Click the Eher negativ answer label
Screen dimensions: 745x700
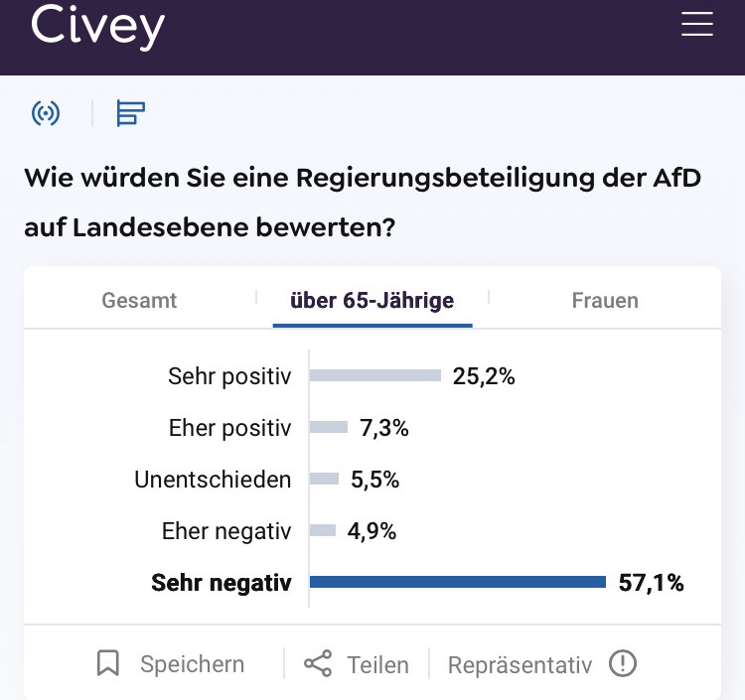[x=226, y=531]
